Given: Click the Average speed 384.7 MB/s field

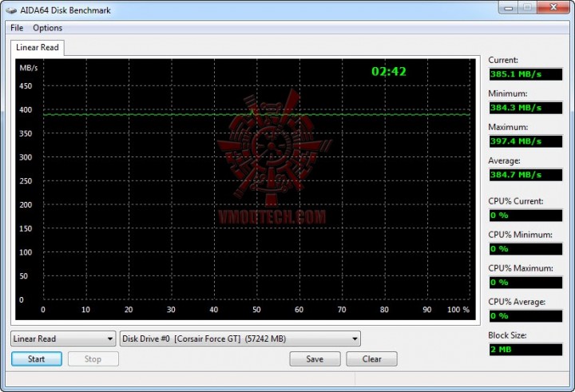Looking at the screenshot, I should point(525,175).
